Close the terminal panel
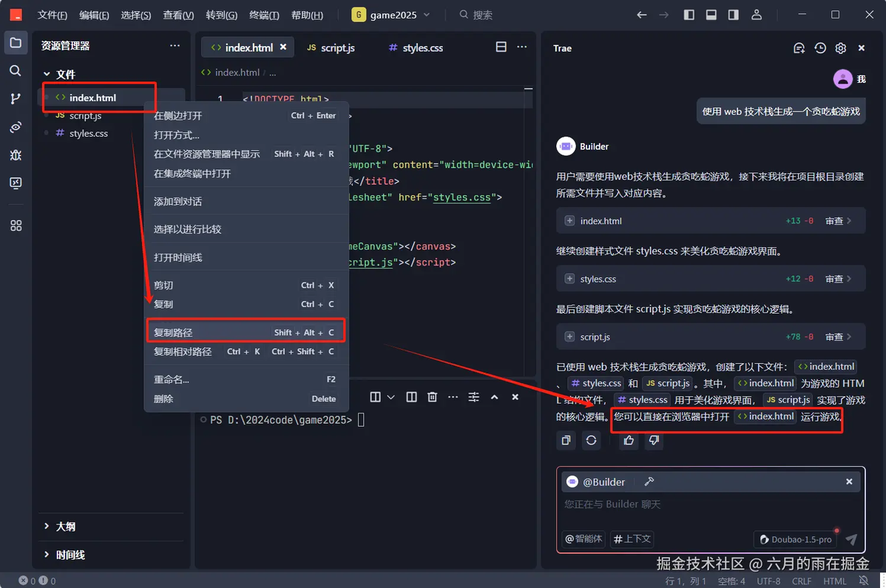The width and height of the screenshot is (886, 588). coord(515,397)
